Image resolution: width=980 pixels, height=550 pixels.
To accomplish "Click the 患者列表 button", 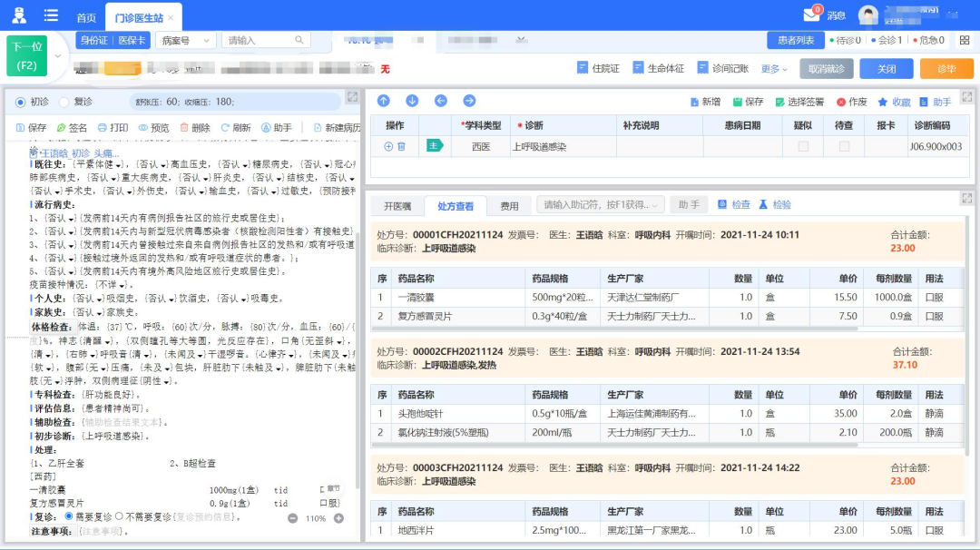I will pyautogui.click(x=796, y=41).
